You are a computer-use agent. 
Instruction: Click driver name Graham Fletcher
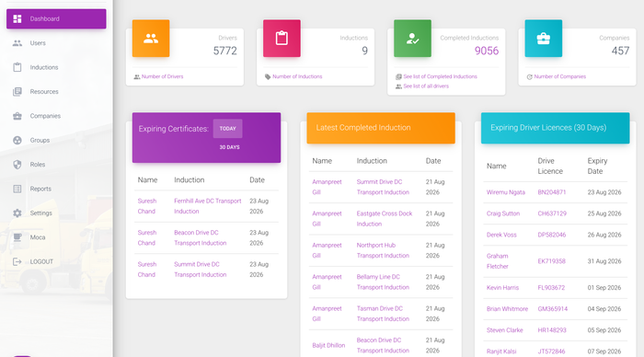tap(498, 261)
